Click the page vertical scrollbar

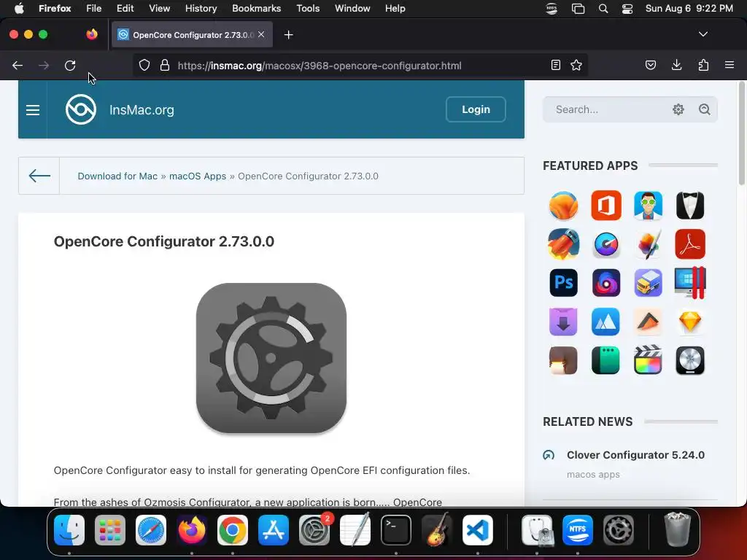741,133
